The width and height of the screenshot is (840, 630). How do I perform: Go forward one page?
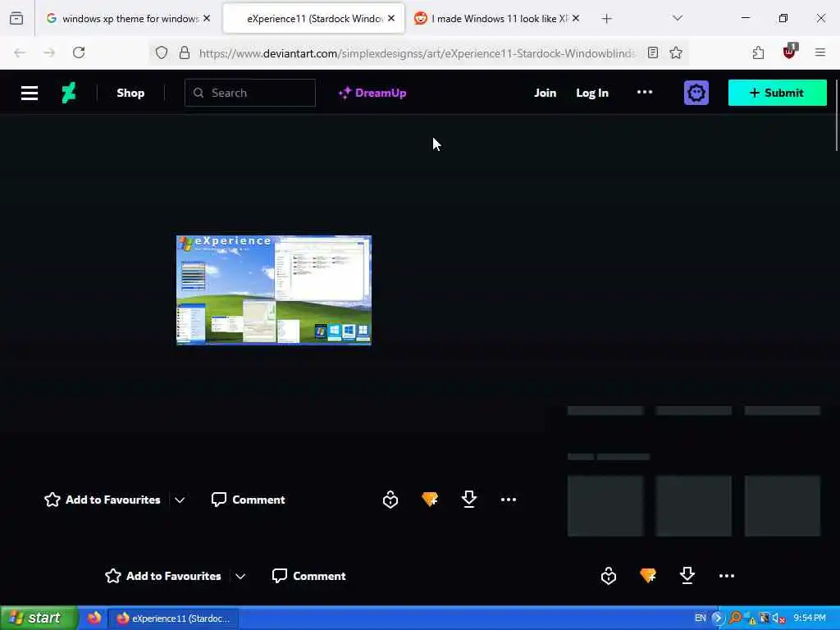click(48, 52)
